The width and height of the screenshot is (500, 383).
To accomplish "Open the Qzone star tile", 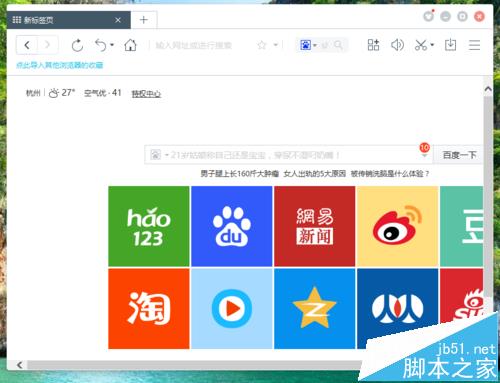I will (x=315, y=309).
